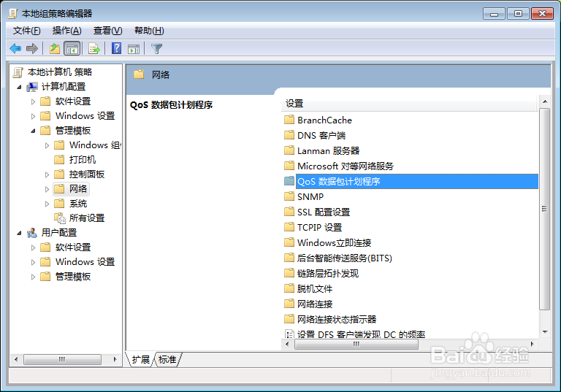The width and height of the screenshot is (561, 392).
Task: Expand the 网络 tree node
Action: (x=47, y=189)
